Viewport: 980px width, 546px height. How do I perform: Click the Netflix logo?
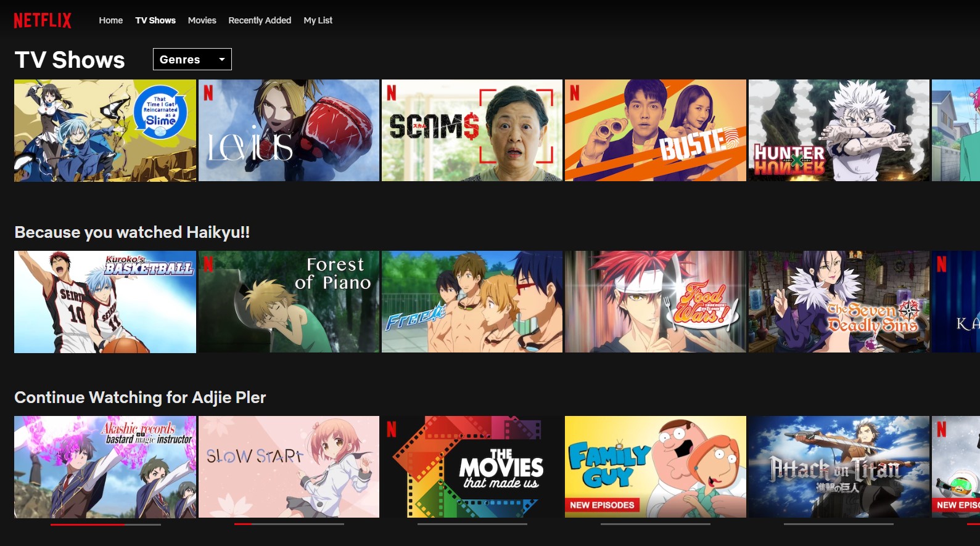(x=43, y=20)
